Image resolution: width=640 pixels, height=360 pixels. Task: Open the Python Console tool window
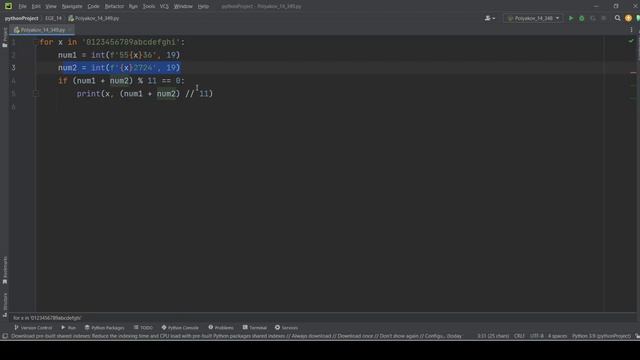(x=180, y=328)
